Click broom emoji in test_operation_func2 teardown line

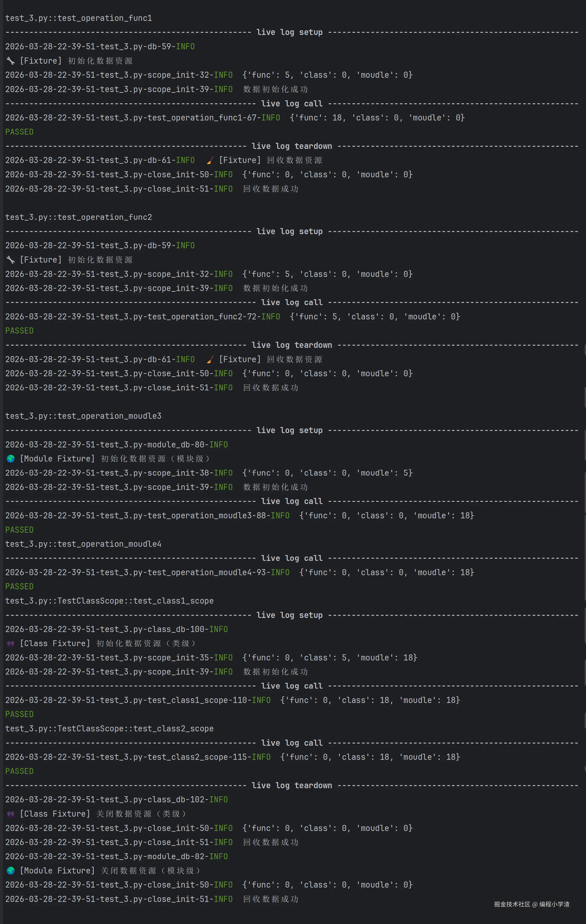coord(210,359)
